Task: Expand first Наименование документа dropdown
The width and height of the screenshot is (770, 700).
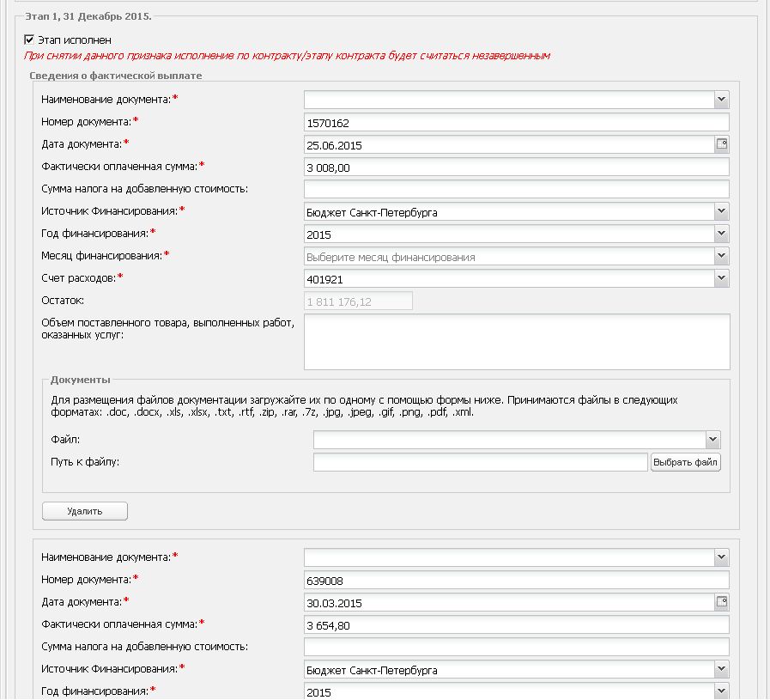Action: click(x=721, y=100)
